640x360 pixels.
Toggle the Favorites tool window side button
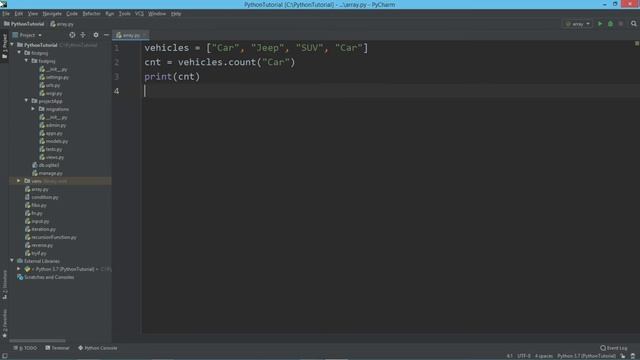click(4, 323)
